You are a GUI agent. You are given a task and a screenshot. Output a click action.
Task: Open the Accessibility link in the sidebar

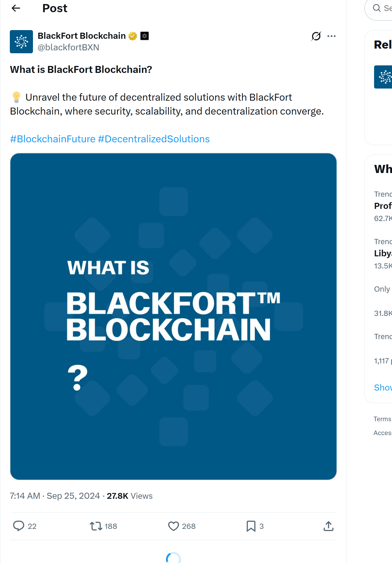383,433
